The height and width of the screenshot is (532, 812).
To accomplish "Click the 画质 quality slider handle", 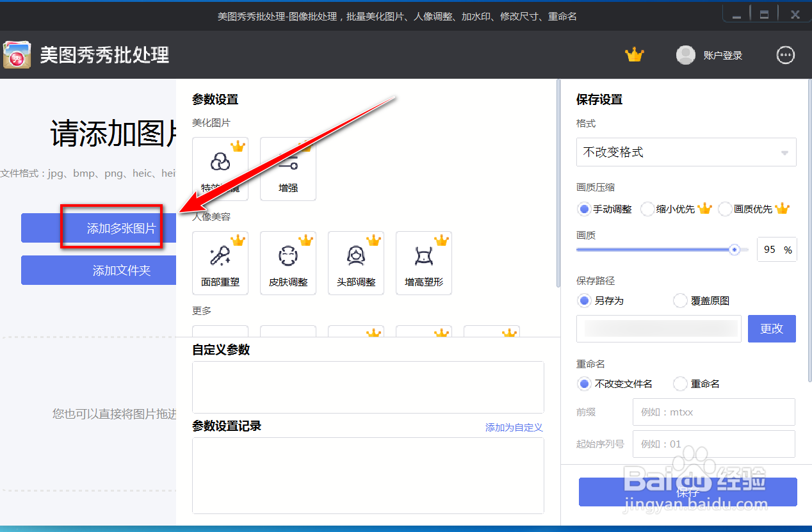I will pos(735,250).
